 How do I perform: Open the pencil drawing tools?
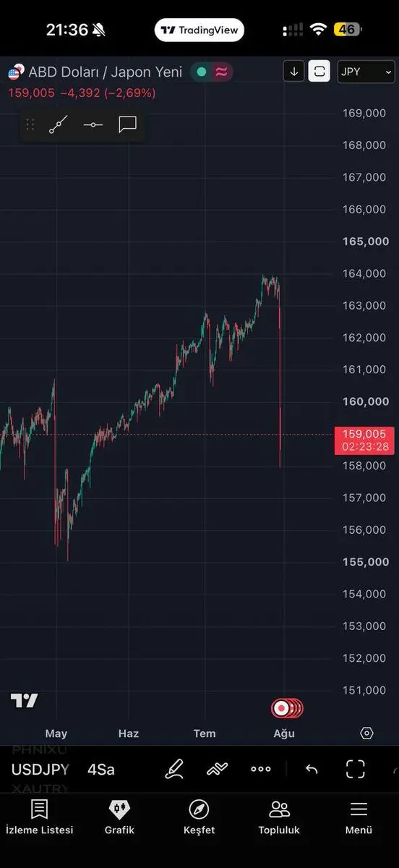click(x=174, y=769)
